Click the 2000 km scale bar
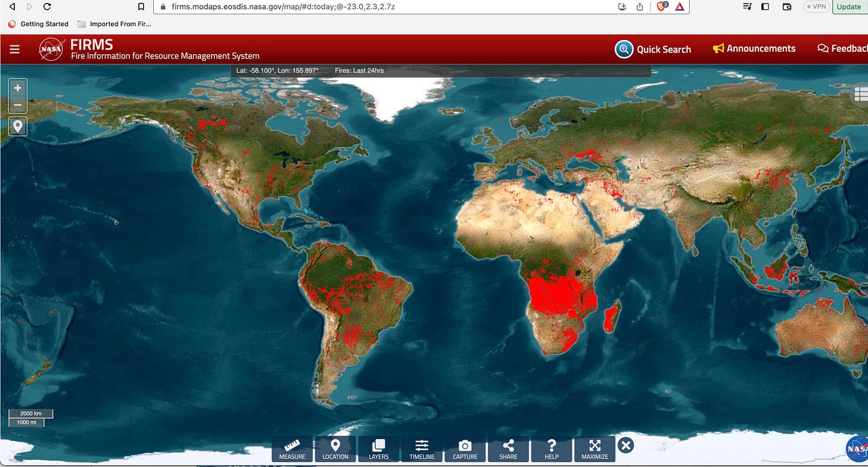The image size is (868, 467). 31,413
